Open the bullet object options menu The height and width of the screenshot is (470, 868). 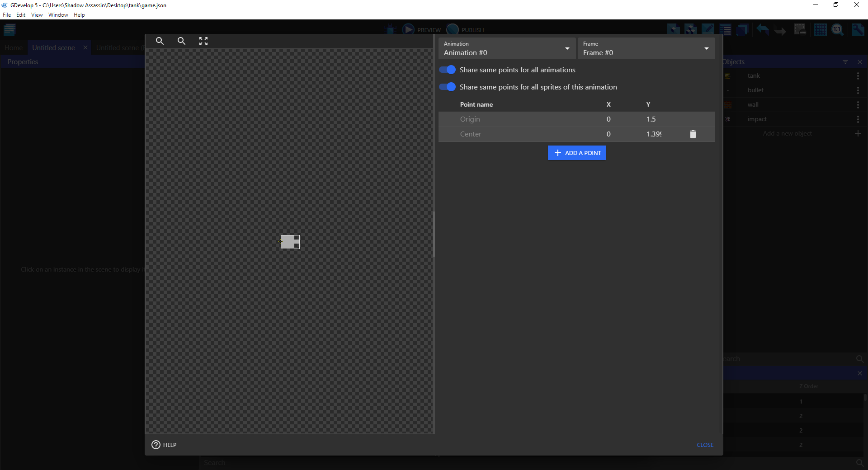pyautogui.click(x=858, y=90)
